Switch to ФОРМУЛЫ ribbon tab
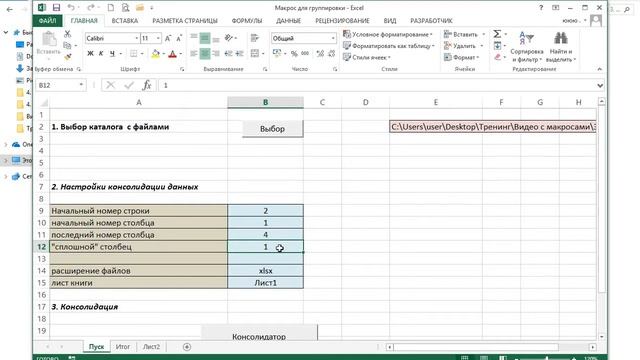 pyautogui.click(x=247, y=20)
